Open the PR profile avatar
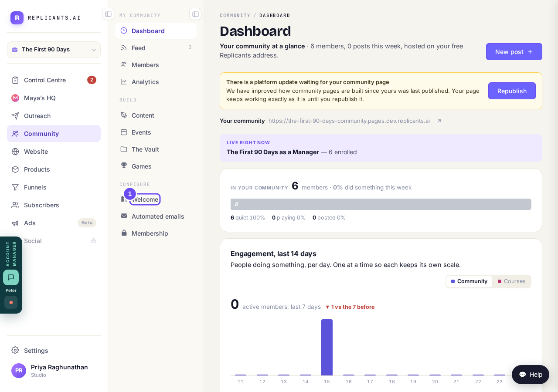This screenshot has height=392, width=558. [x=19, y=371]
